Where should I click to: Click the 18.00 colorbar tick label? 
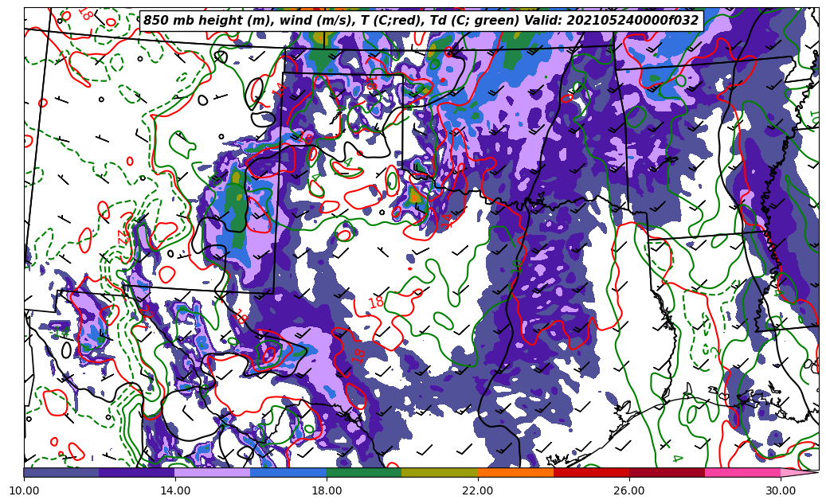point(327,491)
